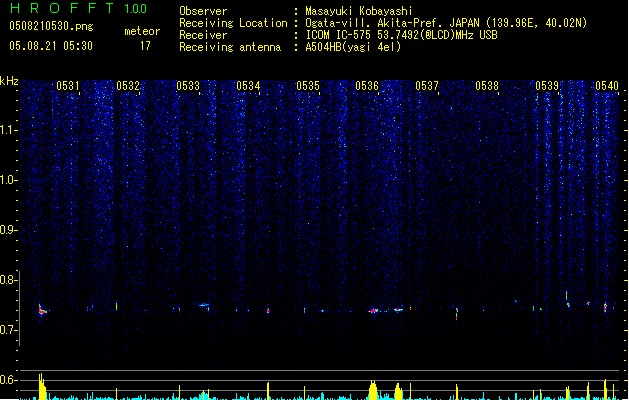This screenshot has width=629, height=400.
Task: Click the date stamp 05.08.21 05:30
Action: [51, 46]
